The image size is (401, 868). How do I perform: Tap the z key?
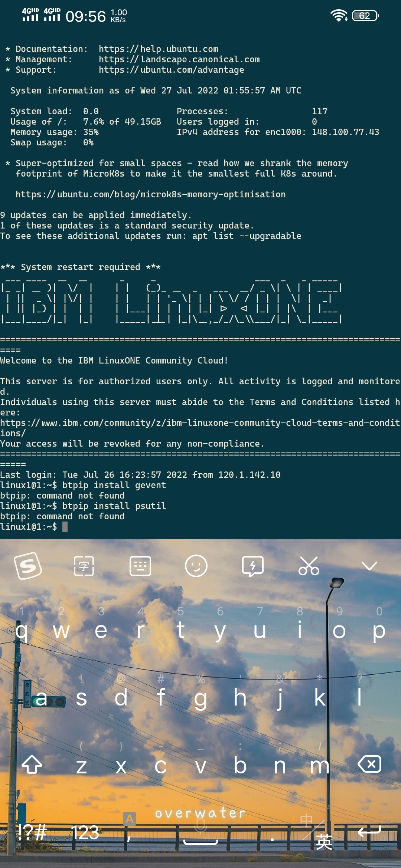(81, 766)
